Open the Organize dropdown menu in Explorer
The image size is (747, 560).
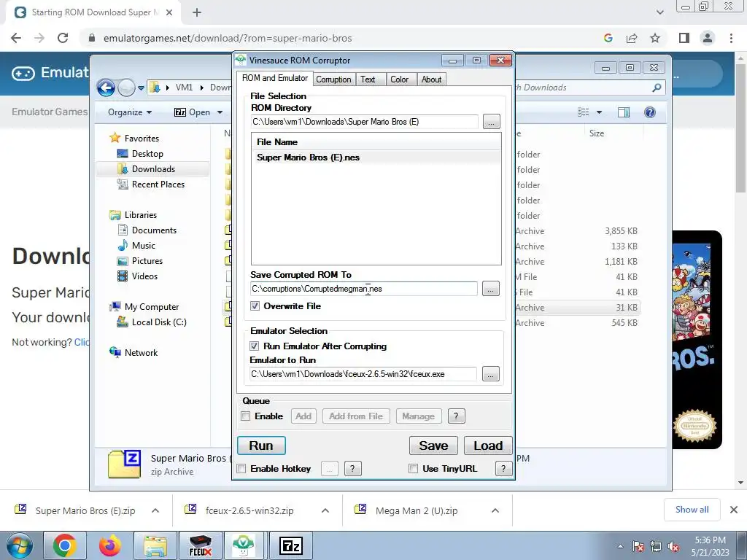(x=130, y=112)
